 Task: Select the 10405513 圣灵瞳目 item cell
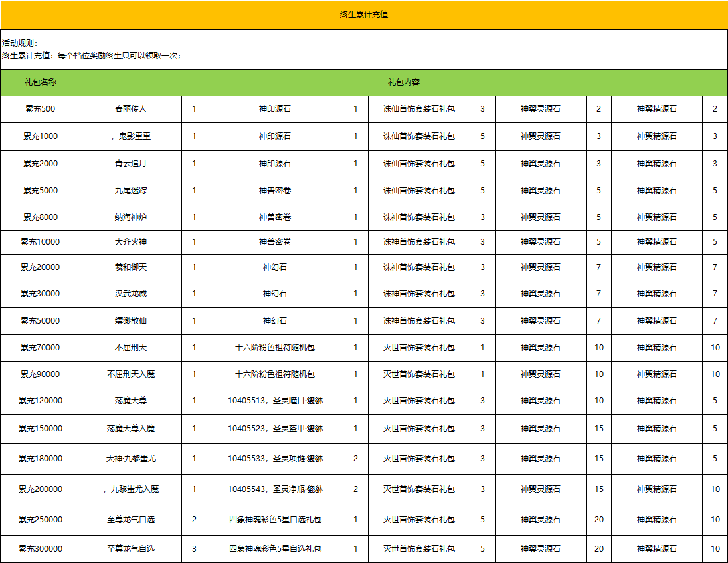(275, 401)
